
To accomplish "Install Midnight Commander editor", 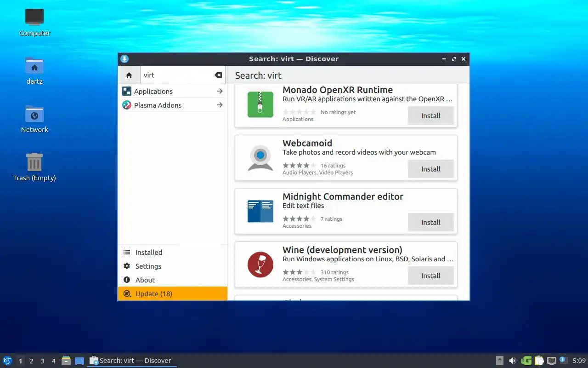I will (431, 223).
